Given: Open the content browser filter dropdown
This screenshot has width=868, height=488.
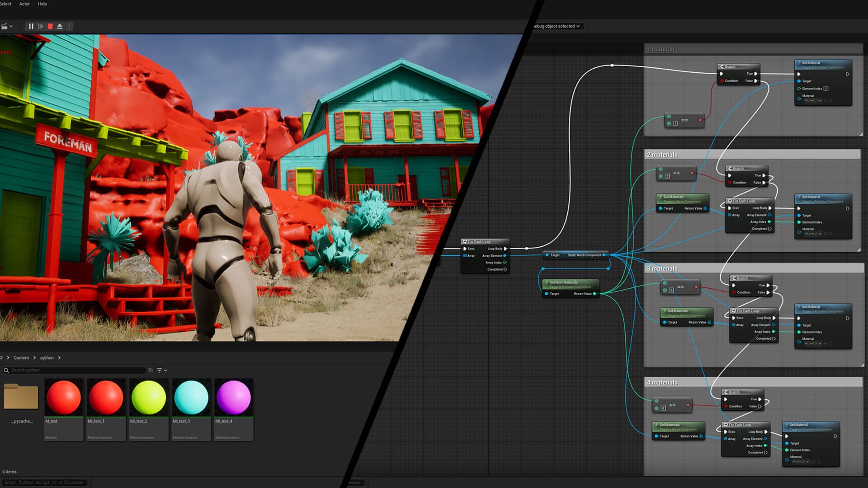Looking at the screenshot, I should tap(162, 370).
